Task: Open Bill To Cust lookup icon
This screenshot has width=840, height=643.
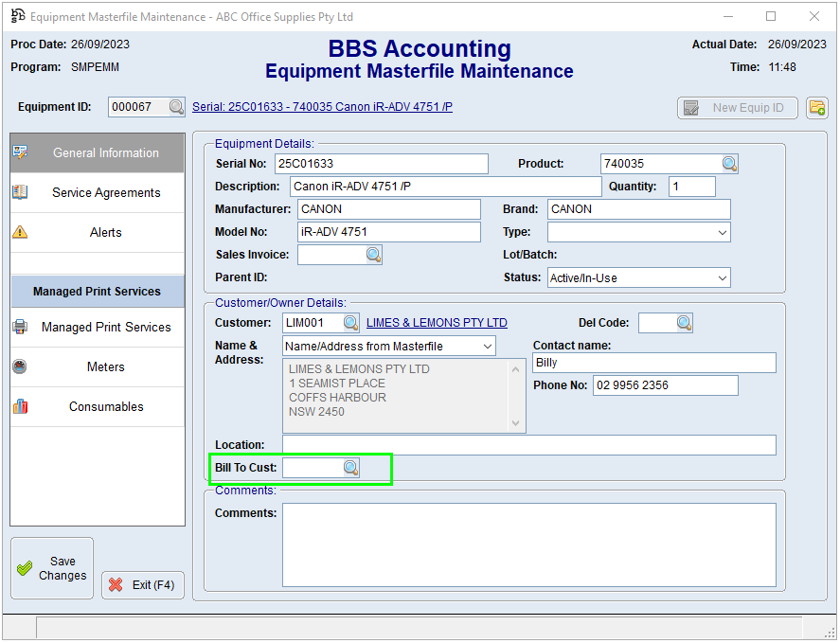Action: (x=350, y=468)
